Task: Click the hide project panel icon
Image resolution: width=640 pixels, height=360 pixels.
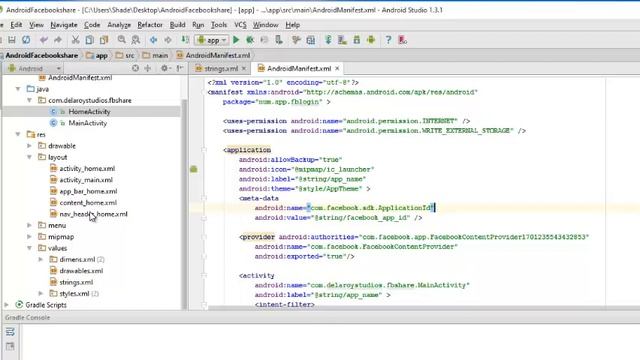Action: tap(180, 68)
